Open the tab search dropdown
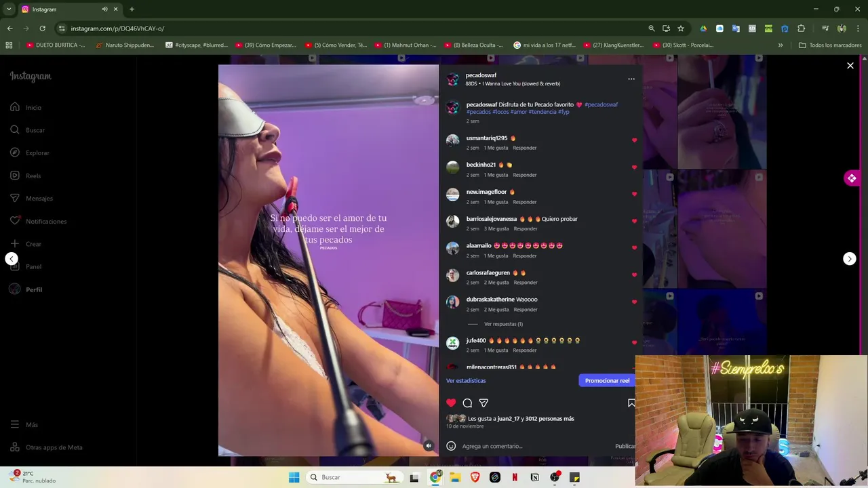Image resolution: width=868 pixels, height=488 pixels. 9,9
